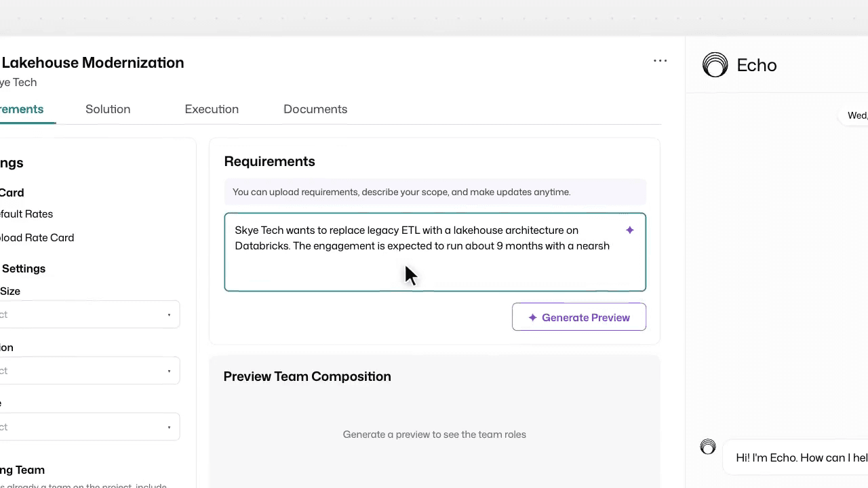
Task: Click the Echo logo icon in the header
Action: point(715,65)
